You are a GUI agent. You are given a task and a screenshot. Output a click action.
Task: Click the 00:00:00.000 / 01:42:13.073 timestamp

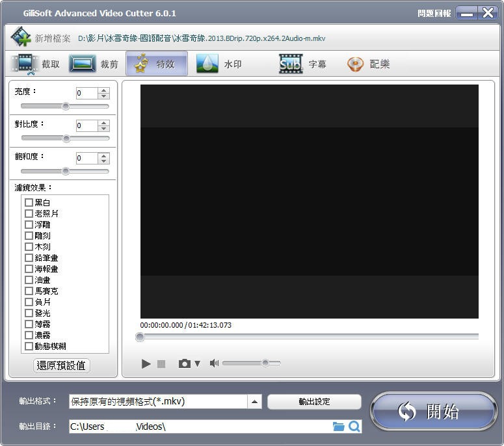point(185,325)
